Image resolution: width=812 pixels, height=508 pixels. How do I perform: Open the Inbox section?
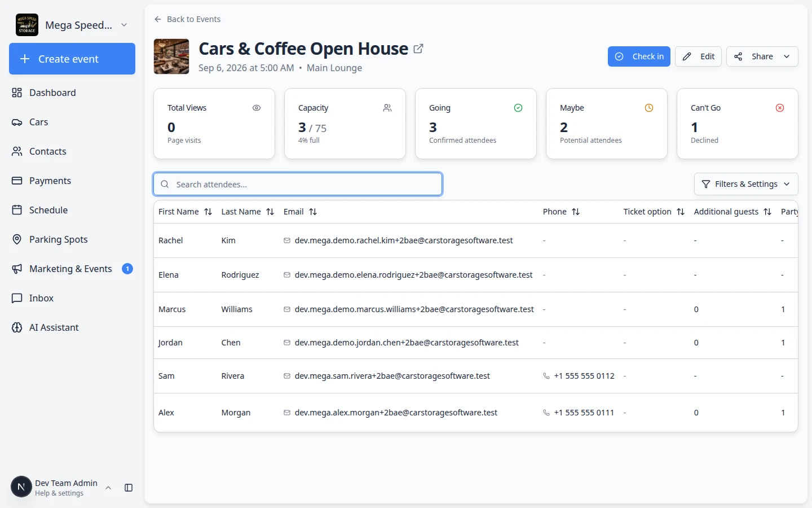72,298
